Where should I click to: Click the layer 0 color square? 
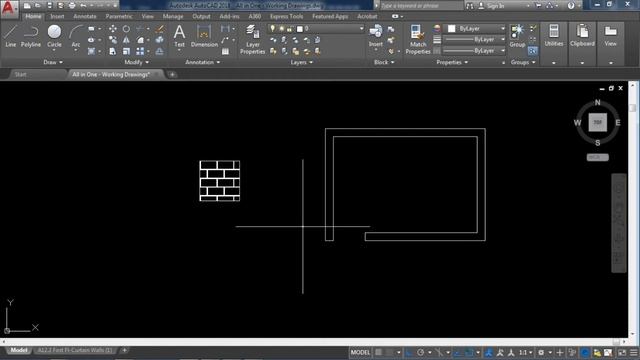point(300,29)
